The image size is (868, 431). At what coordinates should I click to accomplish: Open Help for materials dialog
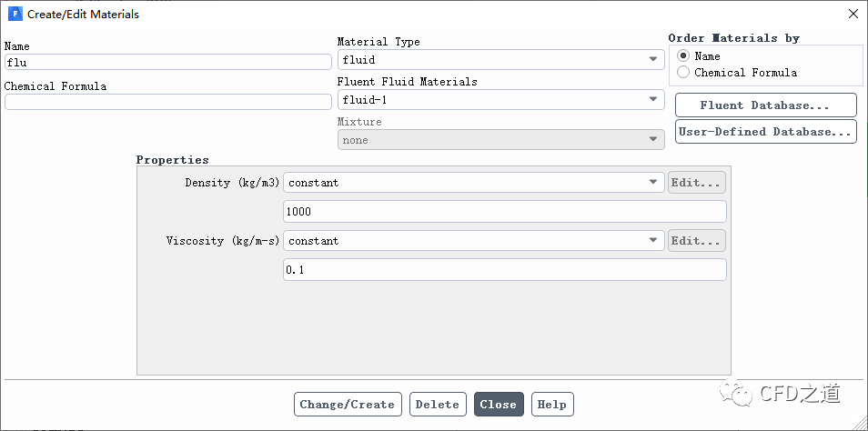[x=552, y=405]
